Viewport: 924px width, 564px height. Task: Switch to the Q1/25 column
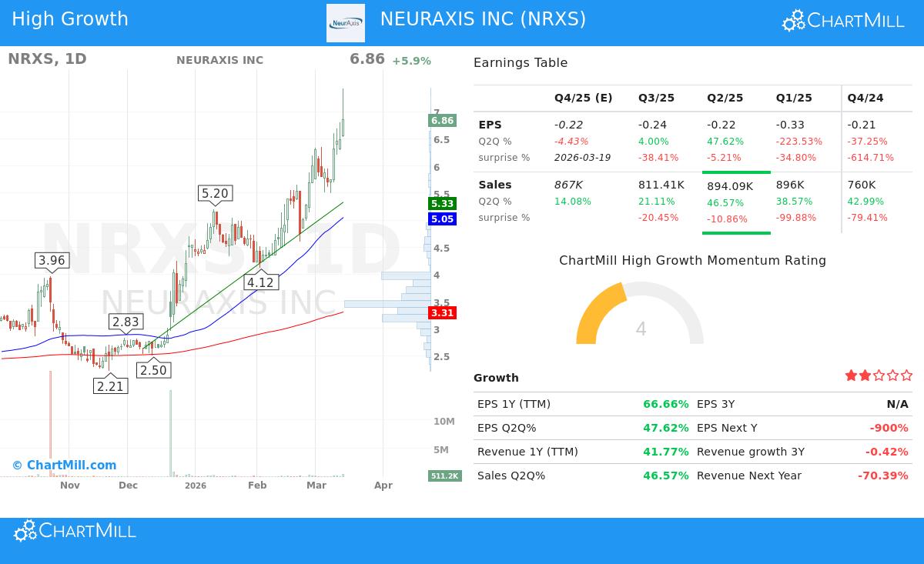(x=794, y=98)
